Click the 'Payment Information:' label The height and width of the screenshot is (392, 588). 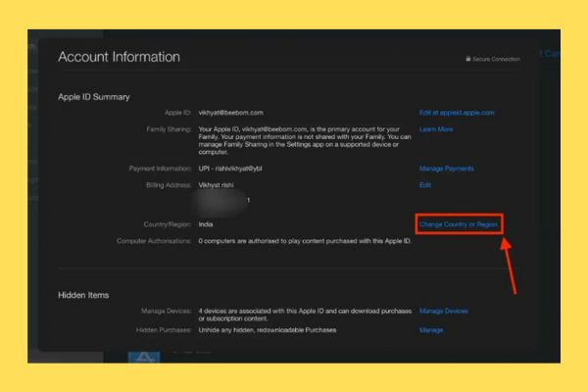point(160,169)
